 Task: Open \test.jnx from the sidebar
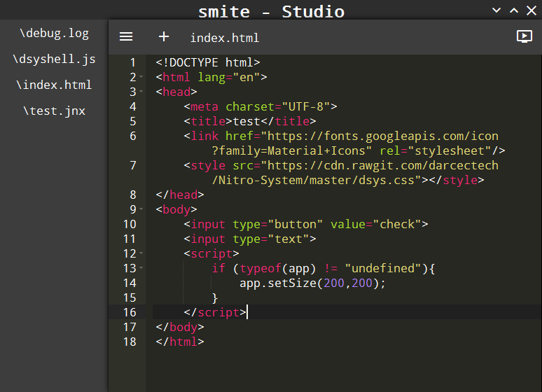54,111
